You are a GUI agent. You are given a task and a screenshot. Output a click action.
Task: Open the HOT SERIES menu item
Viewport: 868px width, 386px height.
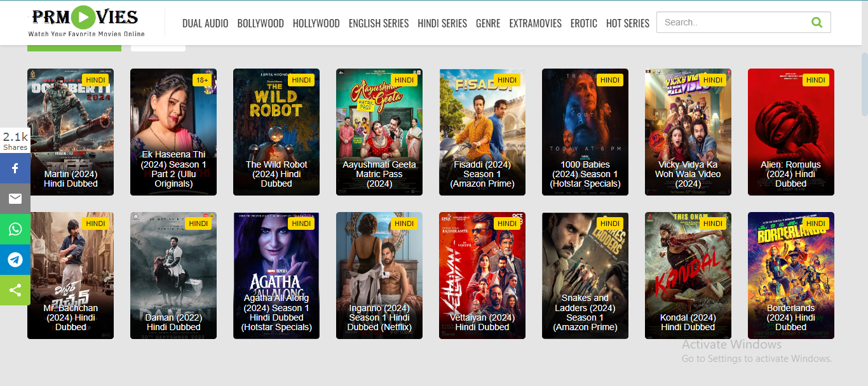point(628,23)
